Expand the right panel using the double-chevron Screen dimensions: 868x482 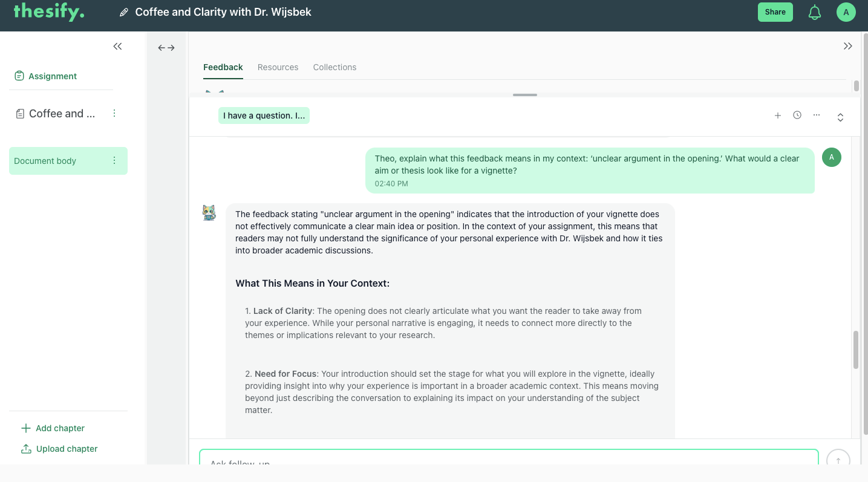(847, 45)
